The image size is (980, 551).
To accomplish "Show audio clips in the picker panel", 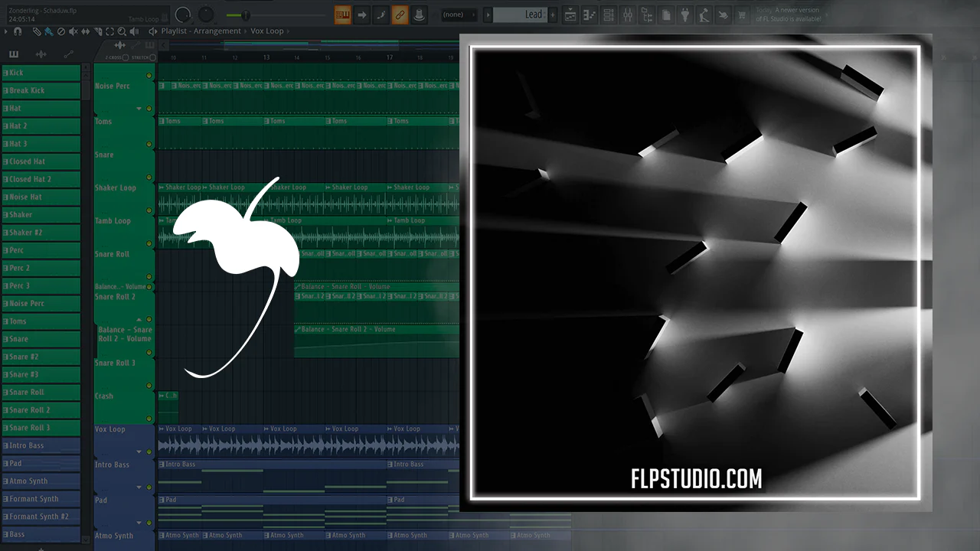I will (41, 54).
